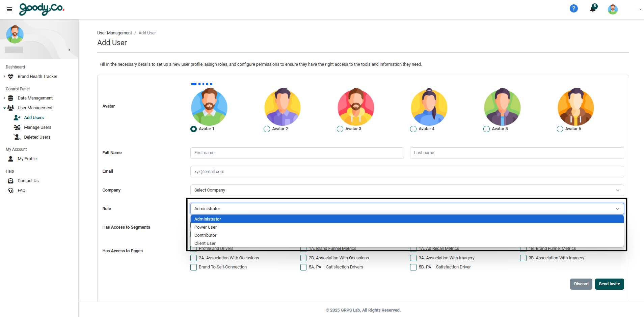644x317 pixels.
Task: Open the hamburger navigation menu
Action: point(9,9)
